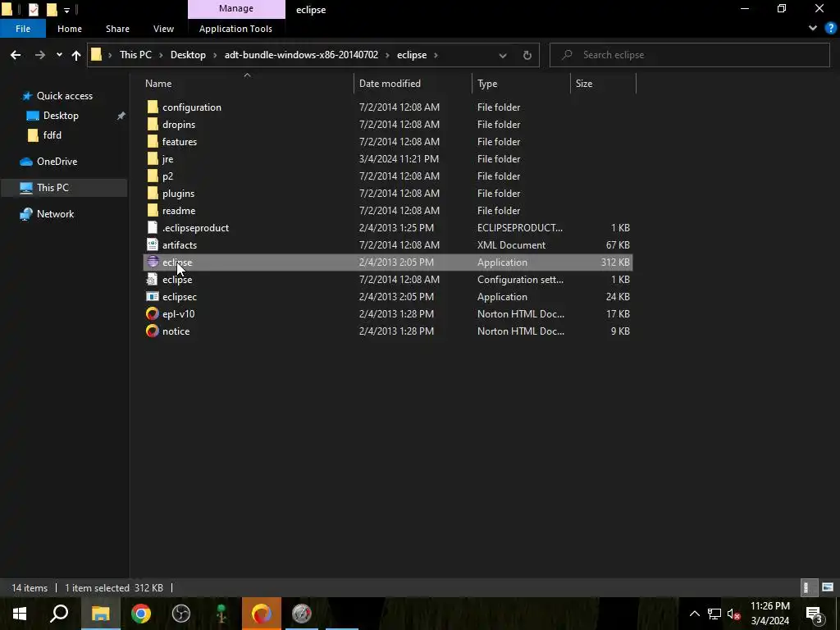Expand the eclipse breadcrumb chevron
The image size is (840, 630).
[436, 55]
